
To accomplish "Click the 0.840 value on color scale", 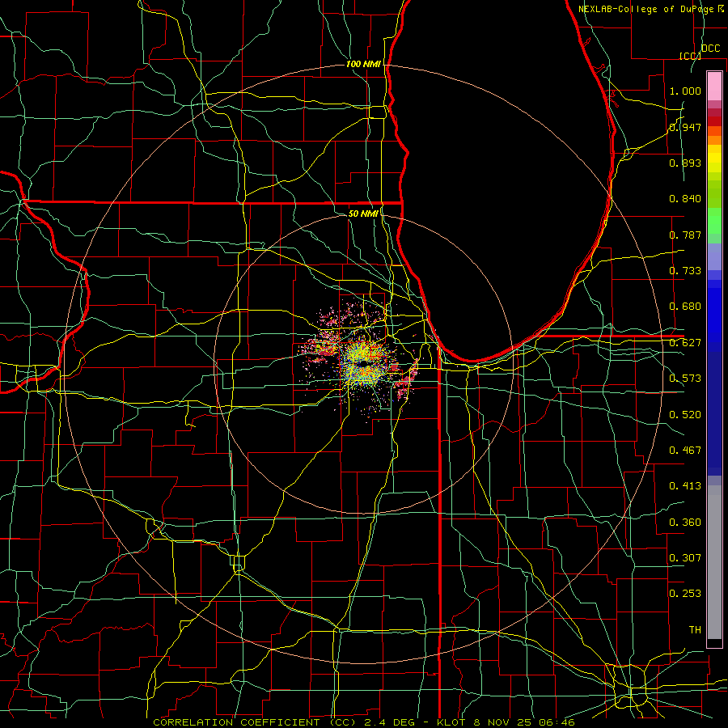I will point(685,199).
